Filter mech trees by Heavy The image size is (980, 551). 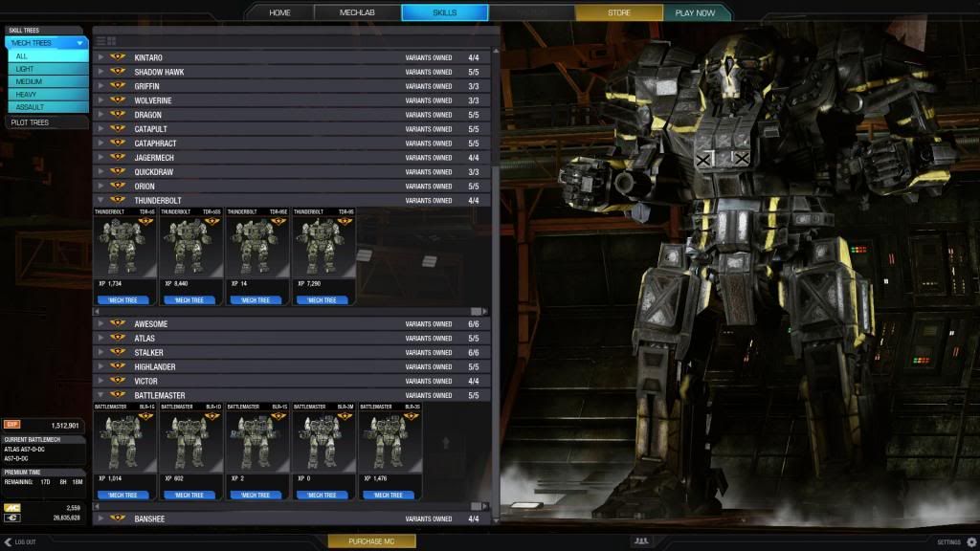(48, 95)
